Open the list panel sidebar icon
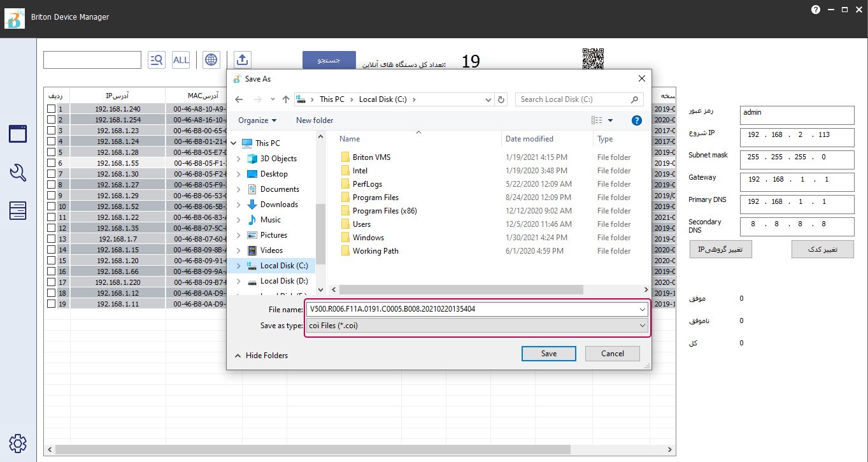868x462 pixels. coord(18,210)
